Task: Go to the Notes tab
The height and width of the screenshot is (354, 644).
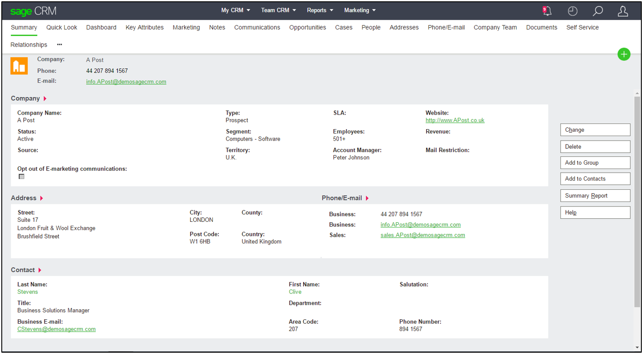Action: coord(217,27)
